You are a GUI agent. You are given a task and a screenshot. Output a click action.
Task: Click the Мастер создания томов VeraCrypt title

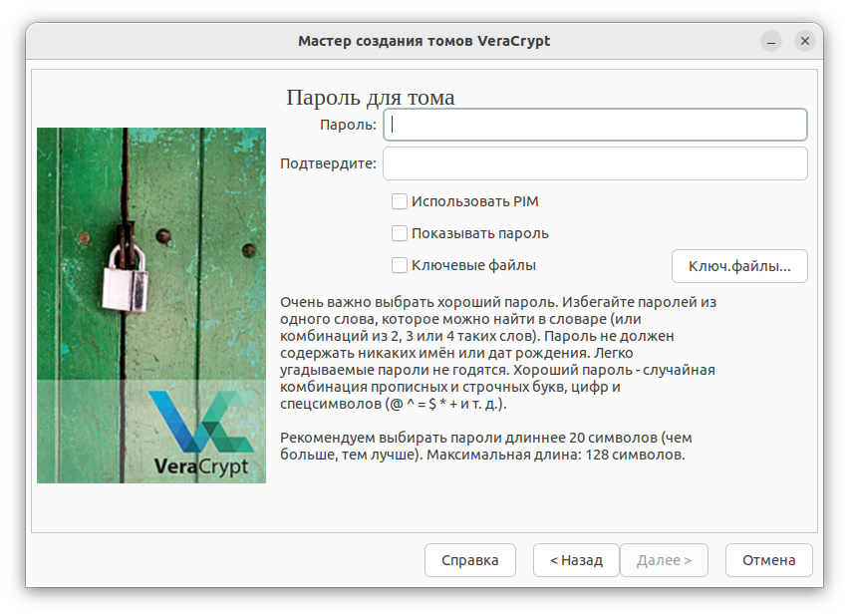click(x=424, y=41)
